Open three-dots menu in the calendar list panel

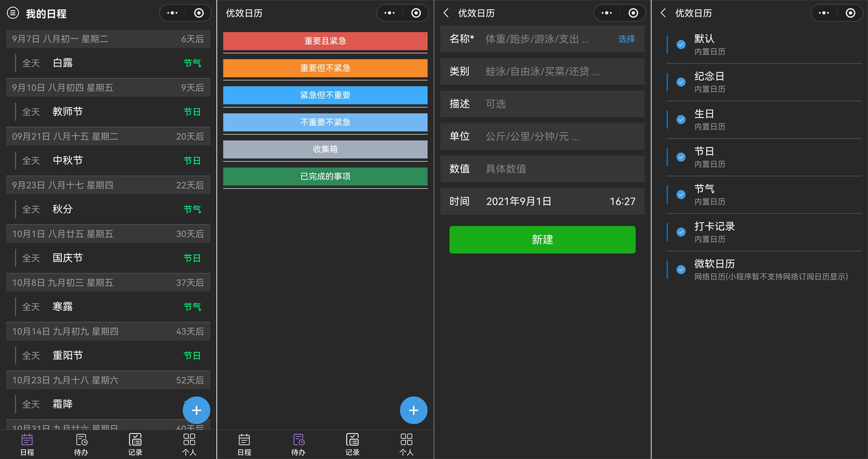pos(824,13)
